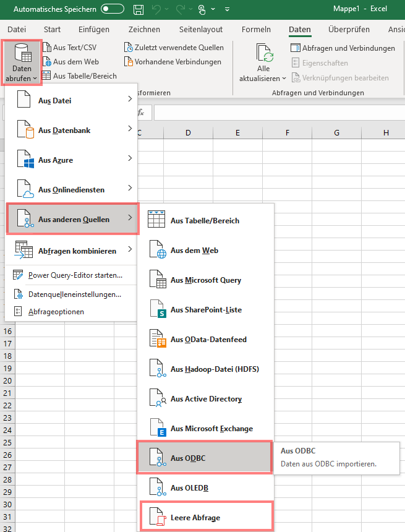Launch Power Query-Editor starten
Viewport: 405px width, 532px height.
click(x=71, y=275)
